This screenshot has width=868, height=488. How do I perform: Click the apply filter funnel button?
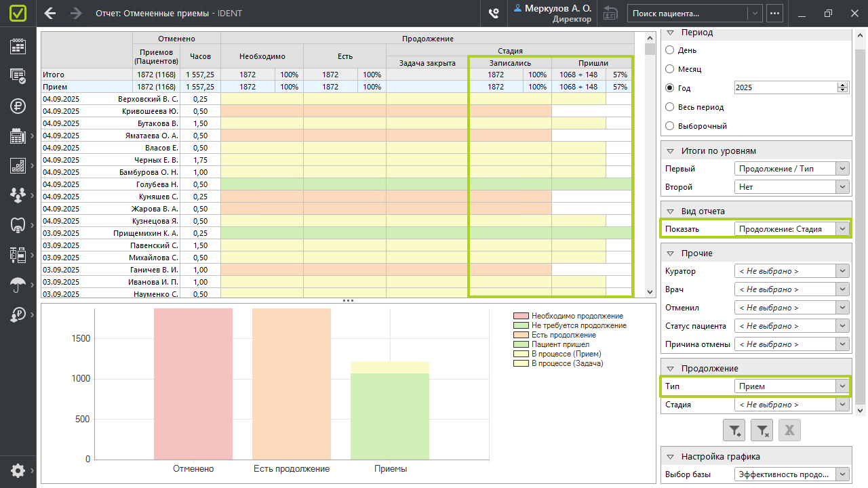pyautogui.click(x=735, y=430)
